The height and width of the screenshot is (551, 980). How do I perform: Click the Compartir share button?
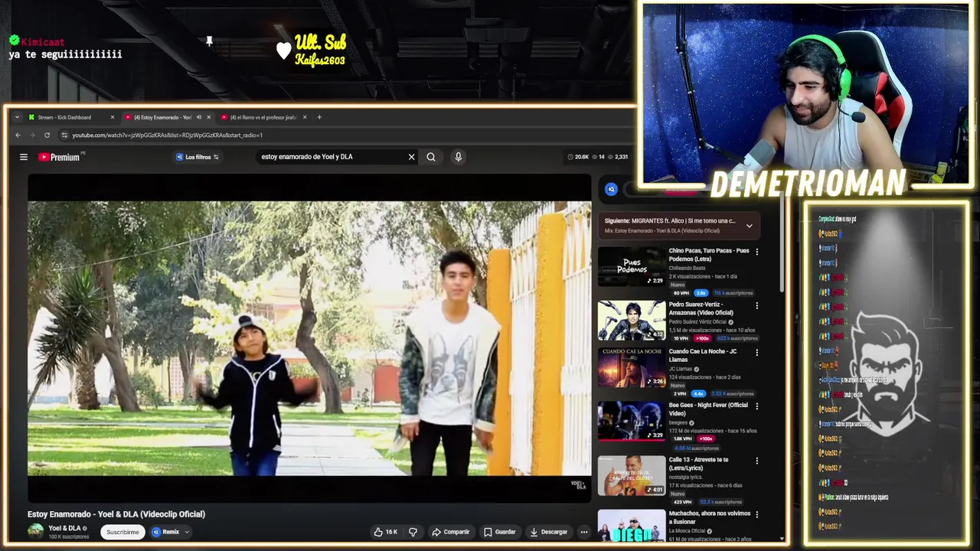point(450,532)
